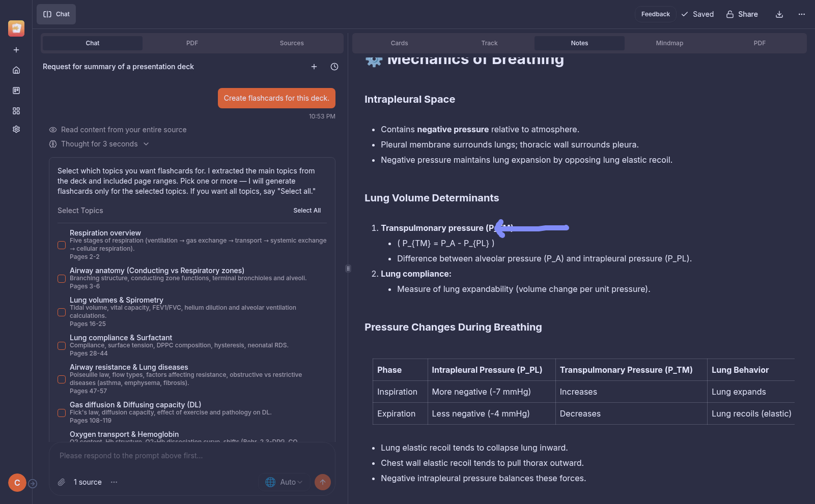Check the Respiration overview topic checkbox
This screenshot has height=504, width=815.
pos(62,245)
